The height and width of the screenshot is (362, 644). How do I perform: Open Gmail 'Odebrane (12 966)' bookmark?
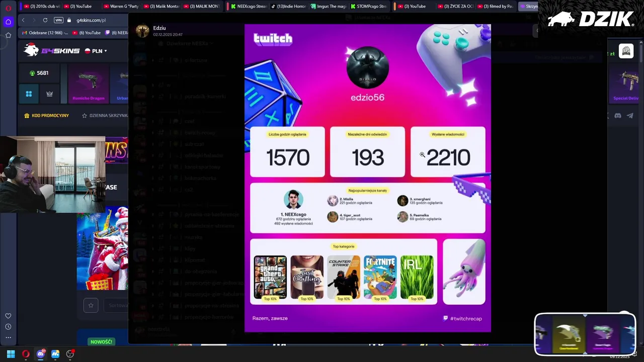[x=45, y=33]
